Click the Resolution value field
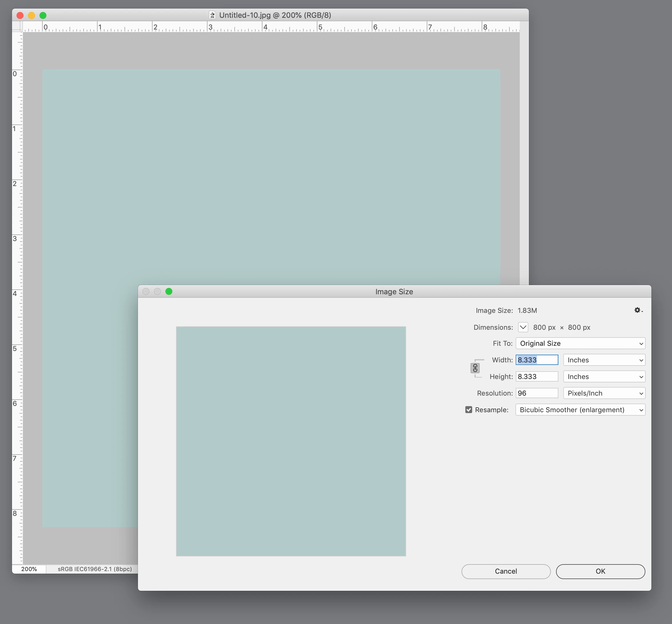Screen dimensions: 672x624 (x=536, y=393)
